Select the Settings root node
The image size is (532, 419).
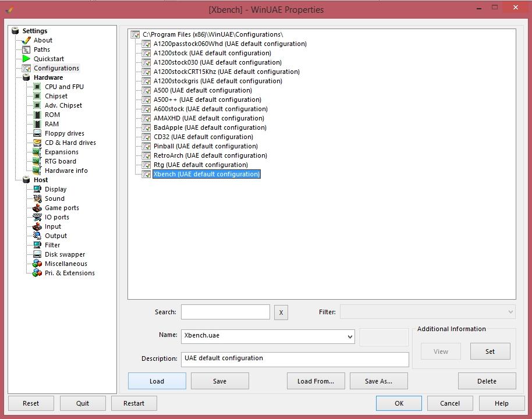tap(34, 31)
